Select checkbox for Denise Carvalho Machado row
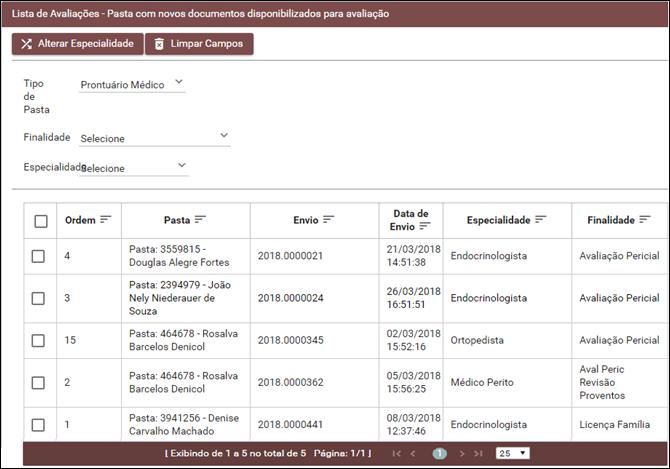Image resolution: width=670 pixels, height=469 pixels. pos(38,425)
